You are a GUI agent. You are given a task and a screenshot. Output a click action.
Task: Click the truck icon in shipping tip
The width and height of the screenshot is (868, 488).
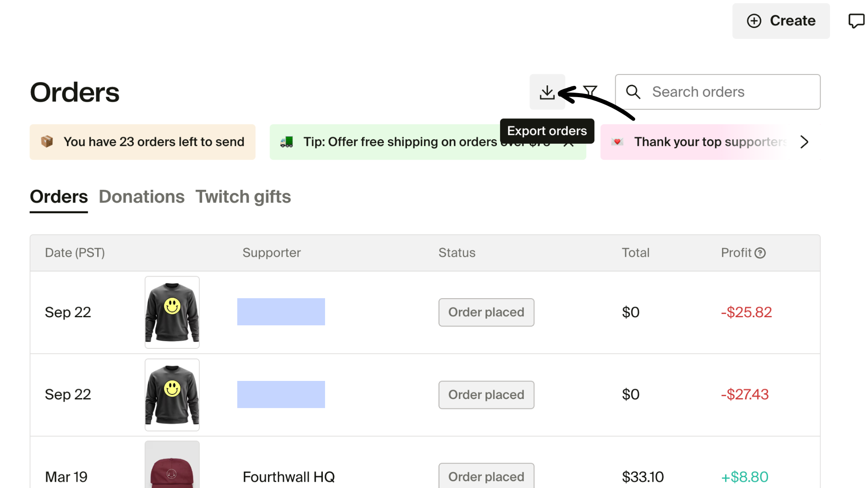coord(286,141)
